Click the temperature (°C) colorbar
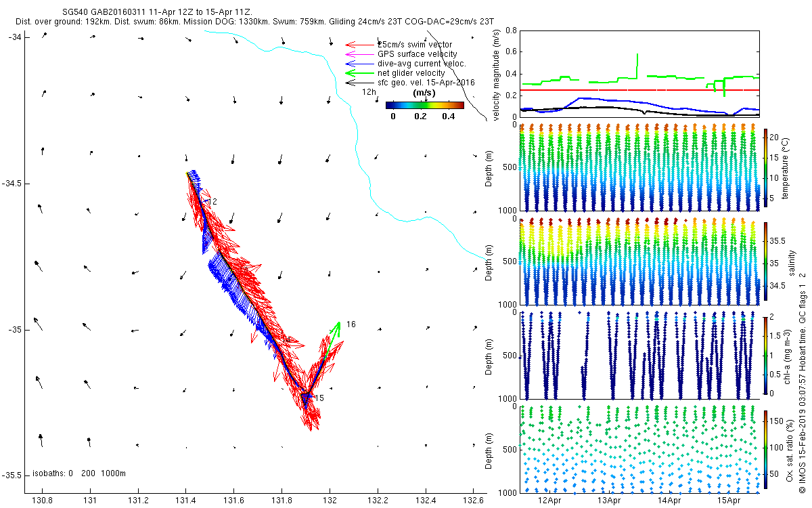 click(766, 167)
